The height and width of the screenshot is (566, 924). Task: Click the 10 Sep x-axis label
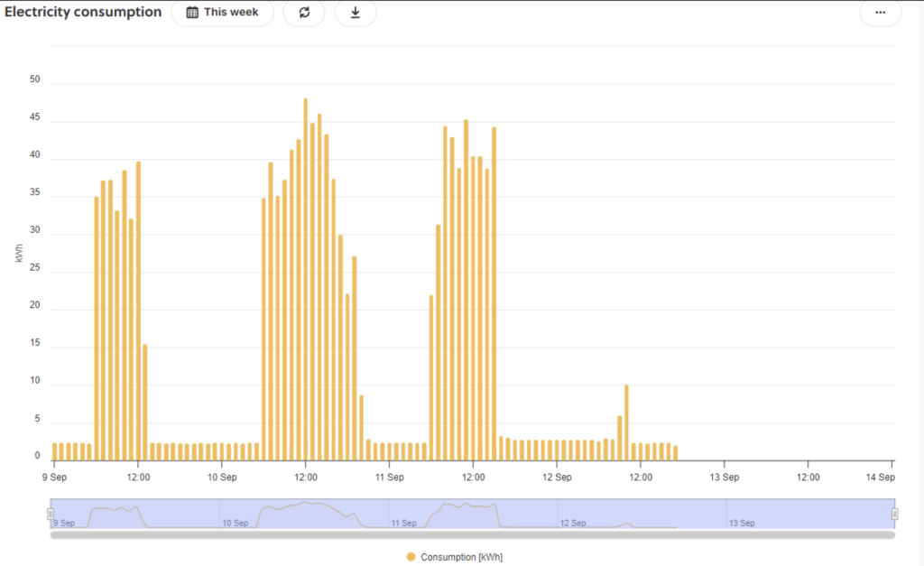(222, 477)
